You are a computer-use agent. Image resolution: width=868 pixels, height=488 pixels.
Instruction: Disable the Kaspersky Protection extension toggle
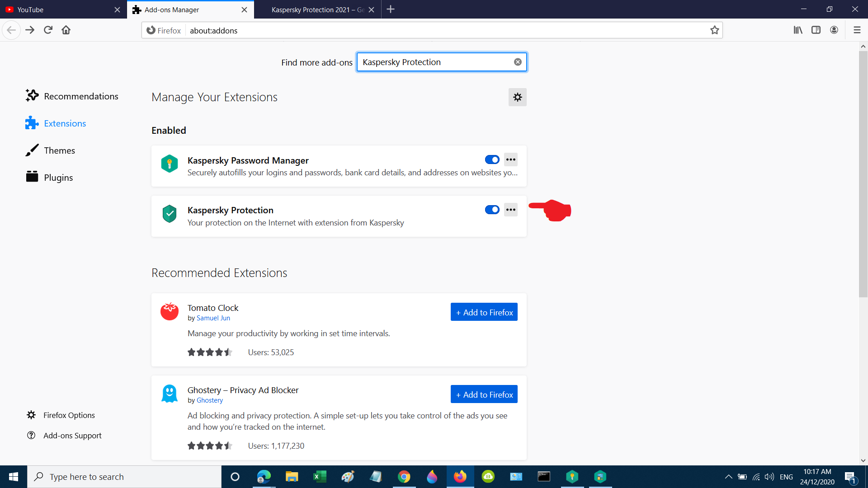coord(492,210)
